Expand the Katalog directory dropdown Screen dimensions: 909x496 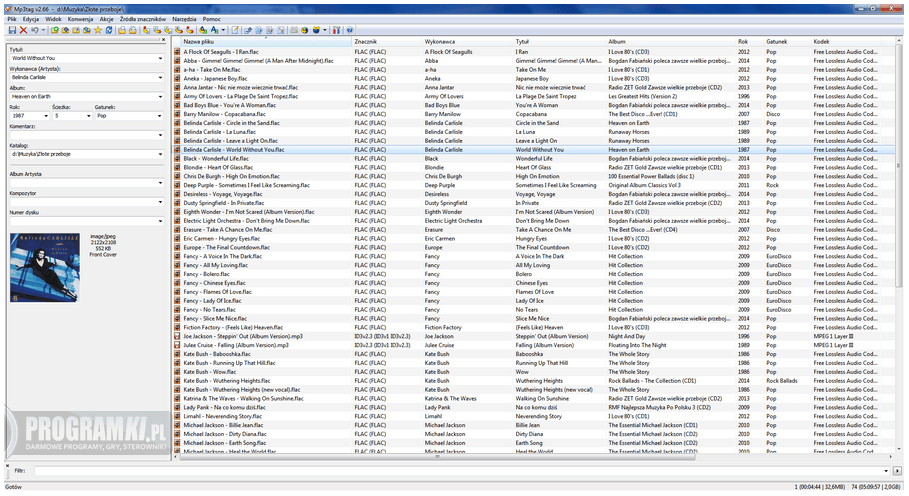coord(160,155)
